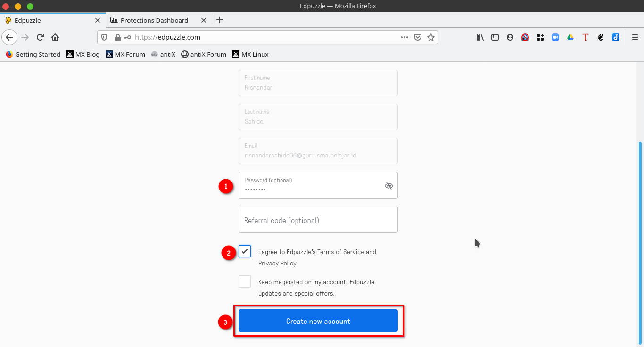Uncheck the Terms of Service agreement checkbox

click(x=245, y=251)
